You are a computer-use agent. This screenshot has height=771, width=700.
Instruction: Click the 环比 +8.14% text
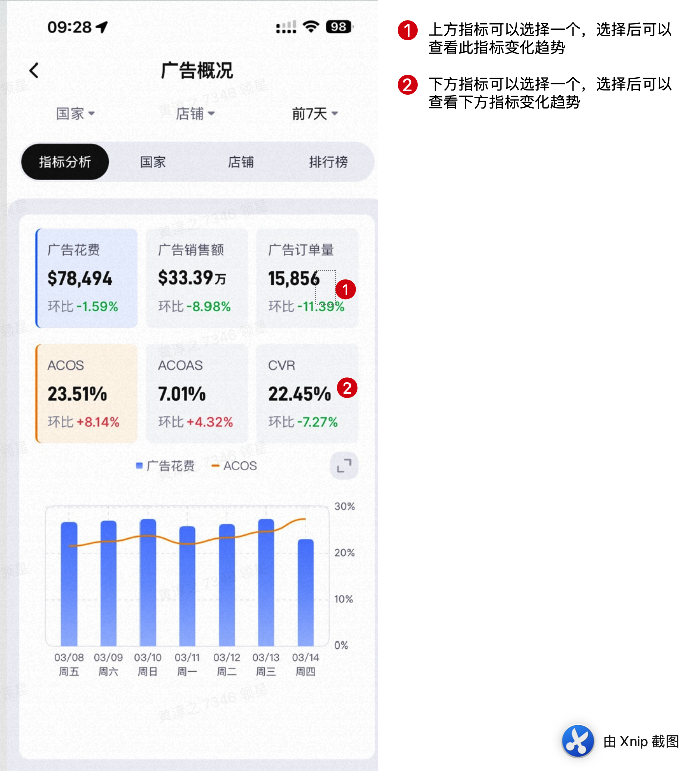coord(84,422)
